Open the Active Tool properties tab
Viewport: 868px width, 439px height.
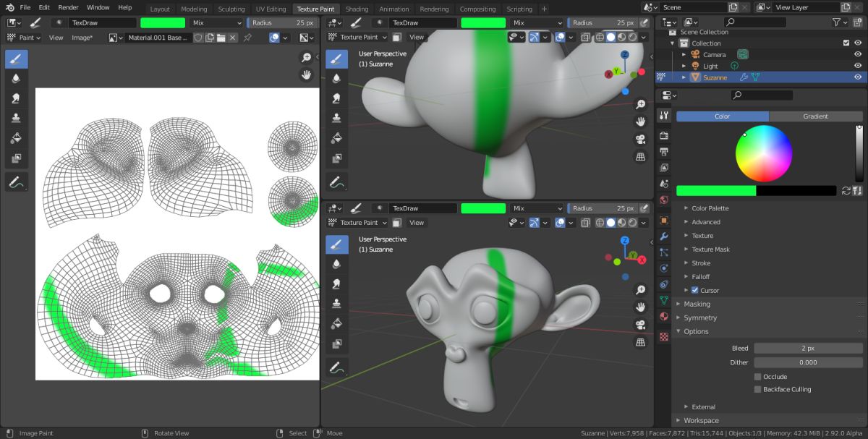(x=664, y=116)
